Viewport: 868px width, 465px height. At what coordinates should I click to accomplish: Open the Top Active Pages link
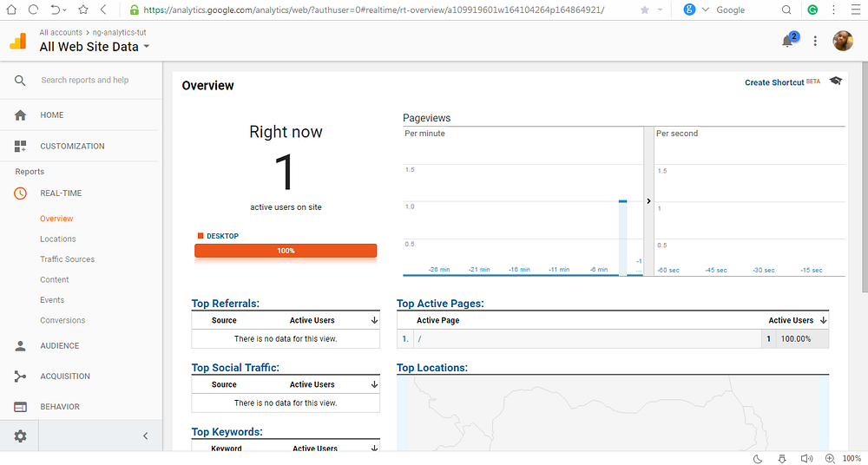[x=440, y=304]
